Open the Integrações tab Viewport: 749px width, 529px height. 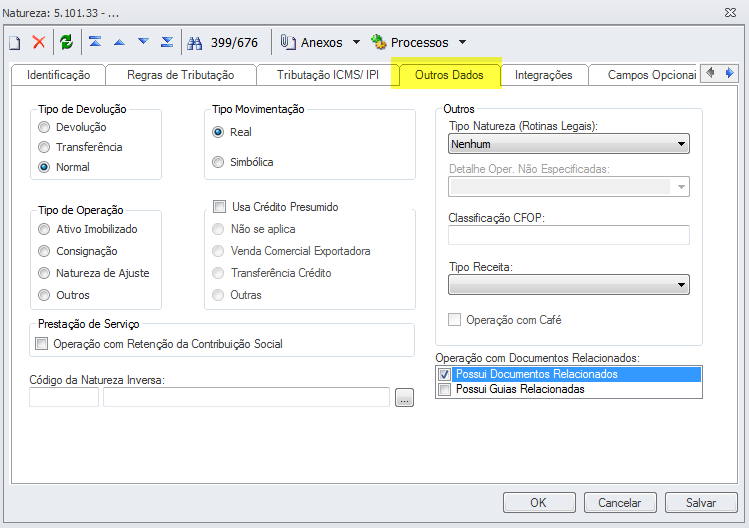coord(543,75)
